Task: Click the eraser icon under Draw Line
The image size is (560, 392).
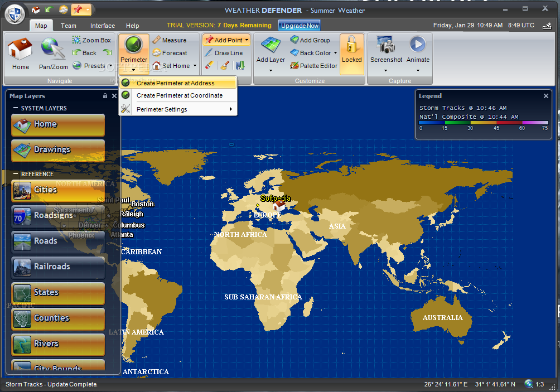Action: 209,65
